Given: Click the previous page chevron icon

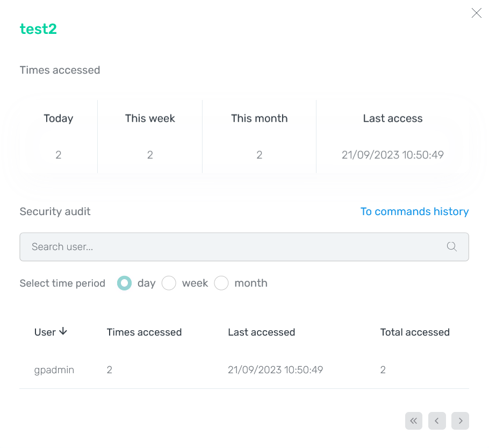Looking at the screenshot, I should [437, 421].
